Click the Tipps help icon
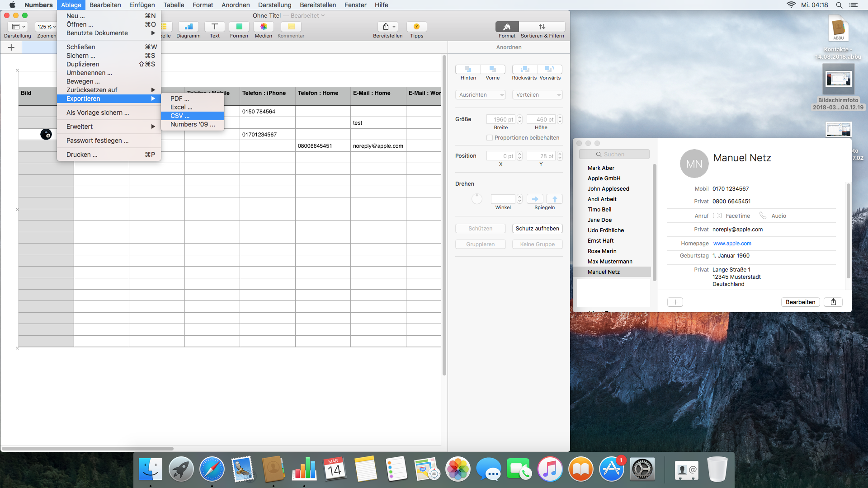This screenshot has height=488, width=868. pyautogui.click(x=416, y=27)
